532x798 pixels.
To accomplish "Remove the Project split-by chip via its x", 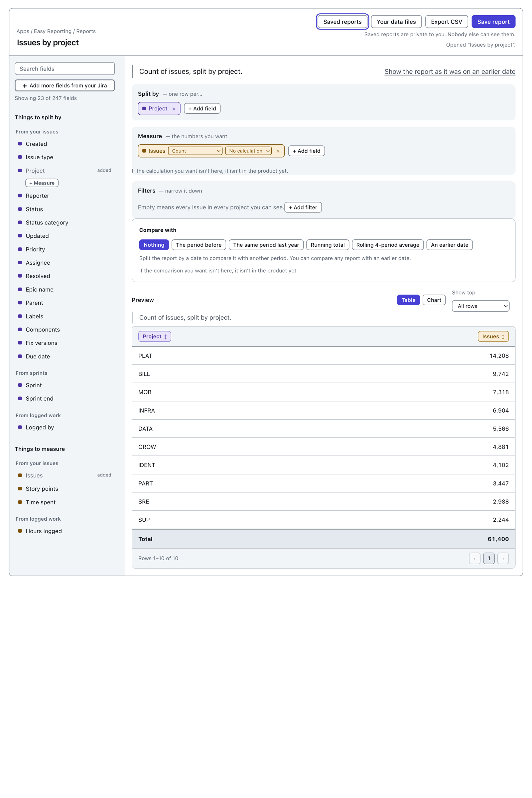I will pyautogui.click(x=173, y=109).
